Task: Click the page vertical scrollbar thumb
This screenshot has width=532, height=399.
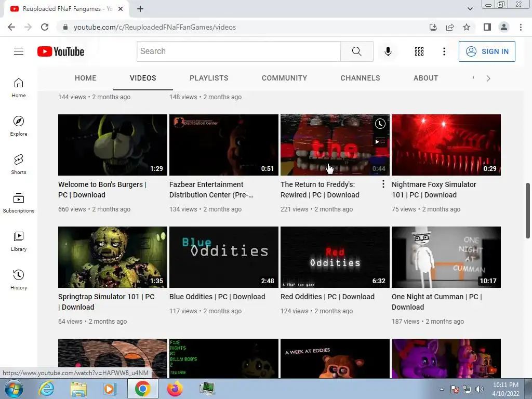Action: tap(528, 210)
